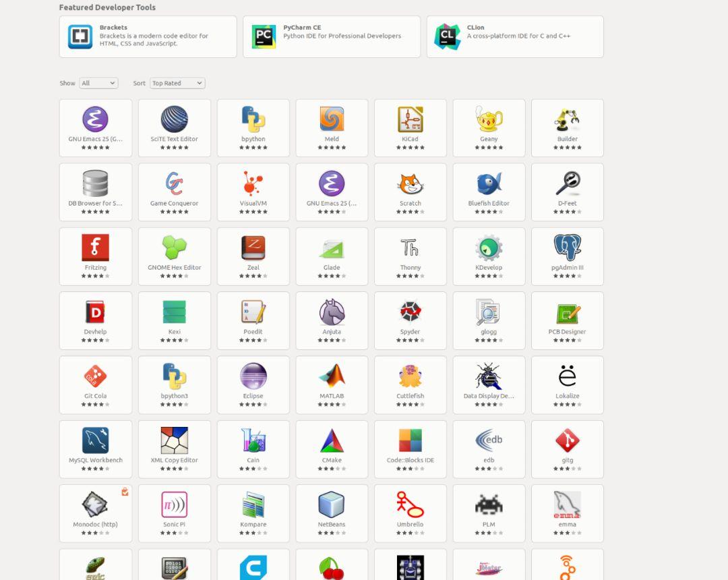Click the Eclipse tile star rating
This screenshot has width=728, height=580.
[x=253, y=405]
